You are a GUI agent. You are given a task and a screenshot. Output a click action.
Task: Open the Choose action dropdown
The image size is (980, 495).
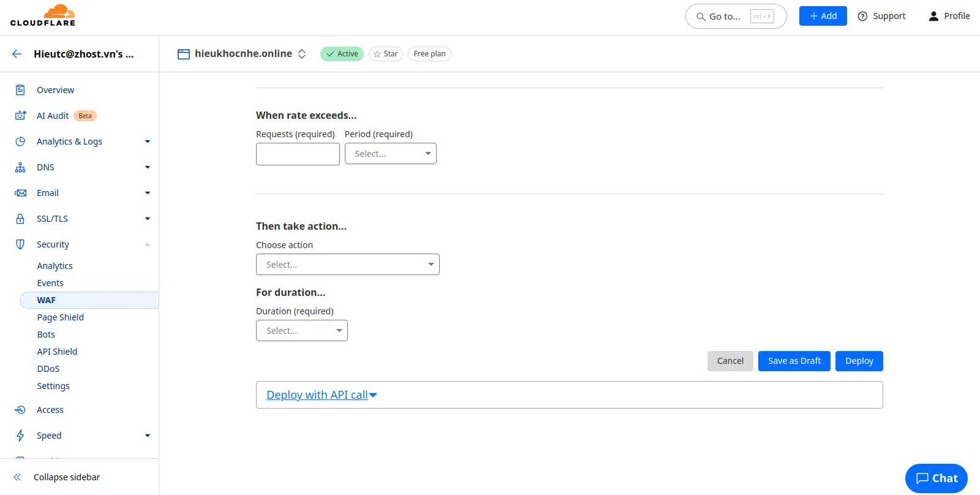(347, 265)
